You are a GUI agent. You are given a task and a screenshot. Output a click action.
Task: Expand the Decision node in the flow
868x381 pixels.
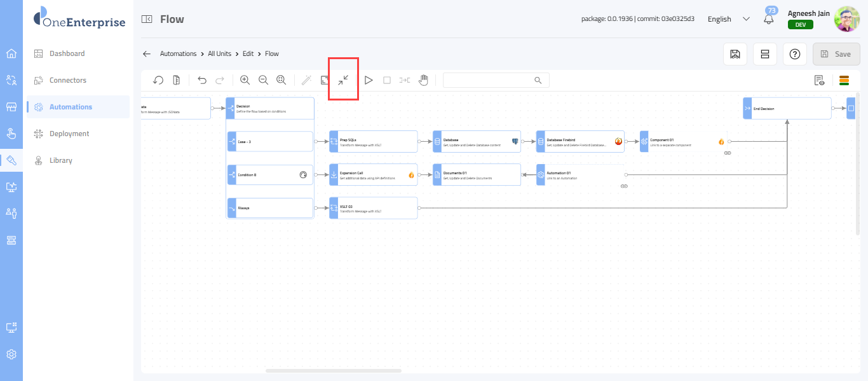coord(270,109)
